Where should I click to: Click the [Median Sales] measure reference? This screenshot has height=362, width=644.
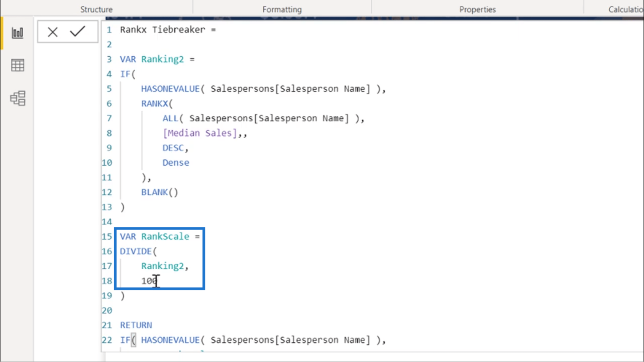click(x=200, y=133)
